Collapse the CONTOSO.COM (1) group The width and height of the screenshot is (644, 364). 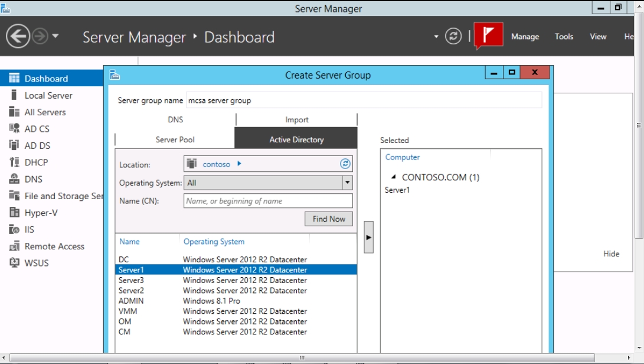point(394,177)
